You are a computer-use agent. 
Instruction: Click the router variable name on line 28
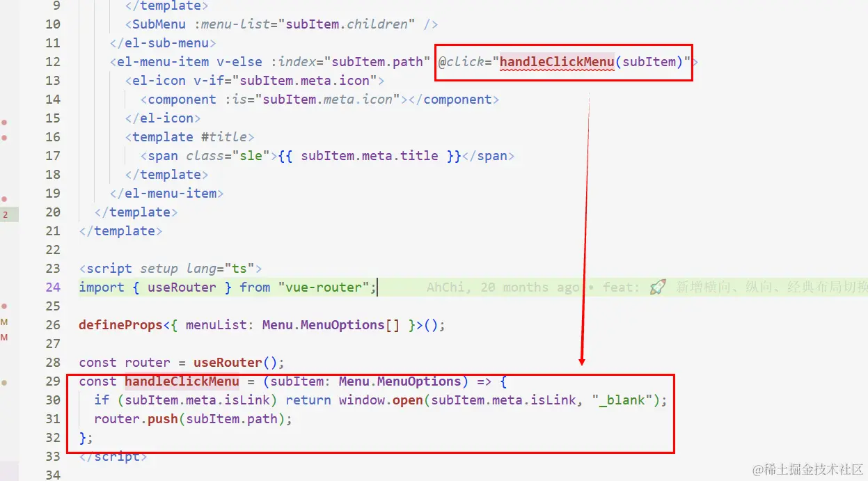click(x=148, y=363)
